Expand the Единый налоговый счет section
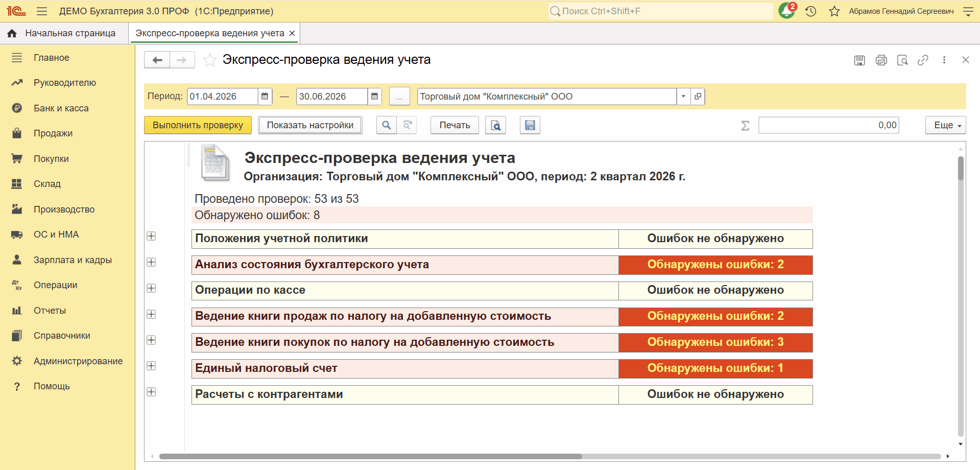Image resolution: width=980 pixels, height=470 pixels. tap(151, 366)
